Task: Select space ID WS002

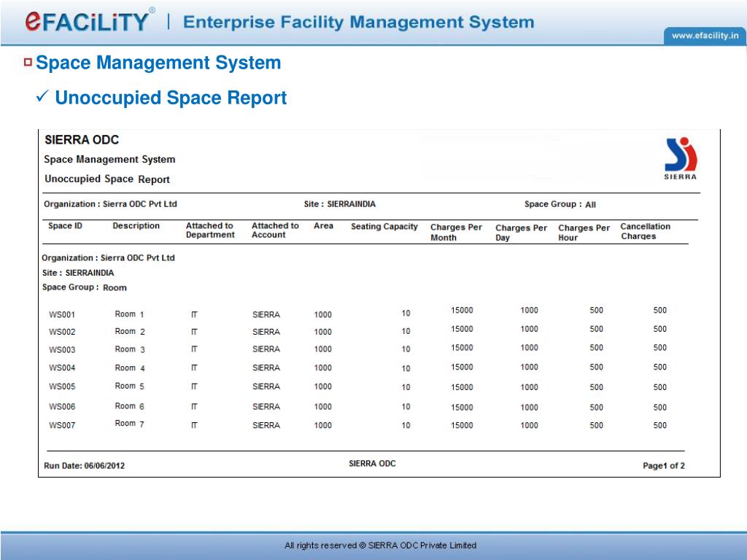Action: coord(62,332)
